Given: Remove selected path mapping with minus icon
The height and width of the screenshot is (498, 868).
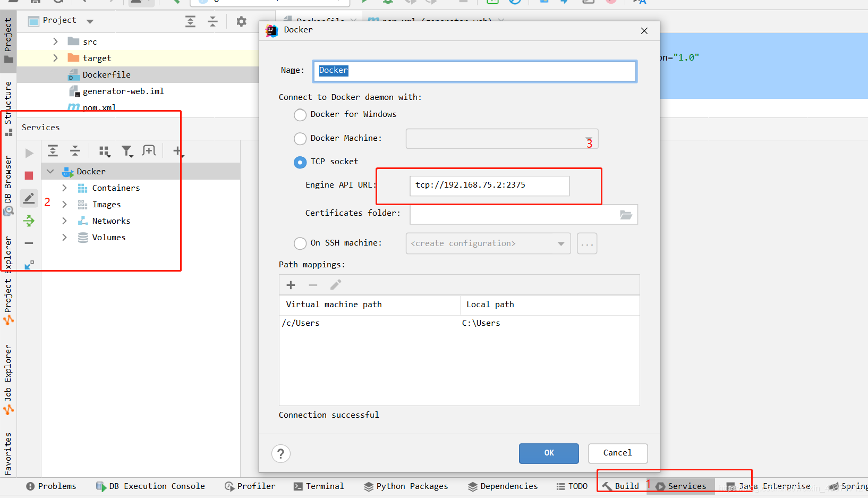Looking at the screenshot, I should [313, 285].
